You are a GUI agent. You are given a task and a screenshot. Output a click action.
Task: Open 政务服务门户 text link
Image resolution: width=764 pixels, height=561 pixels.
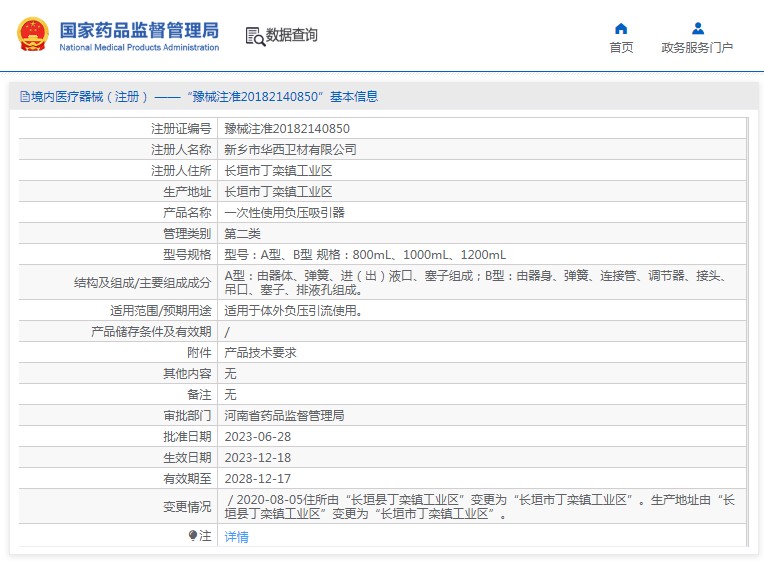tap(697, 47)
